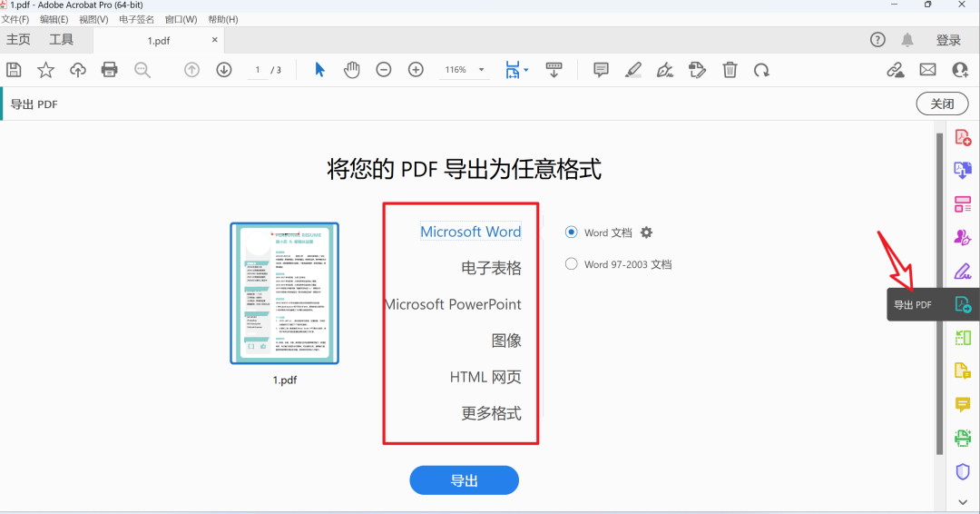Open the find text magnifier
The height and width of the screenshot is (514, 980).
[142, 70]
